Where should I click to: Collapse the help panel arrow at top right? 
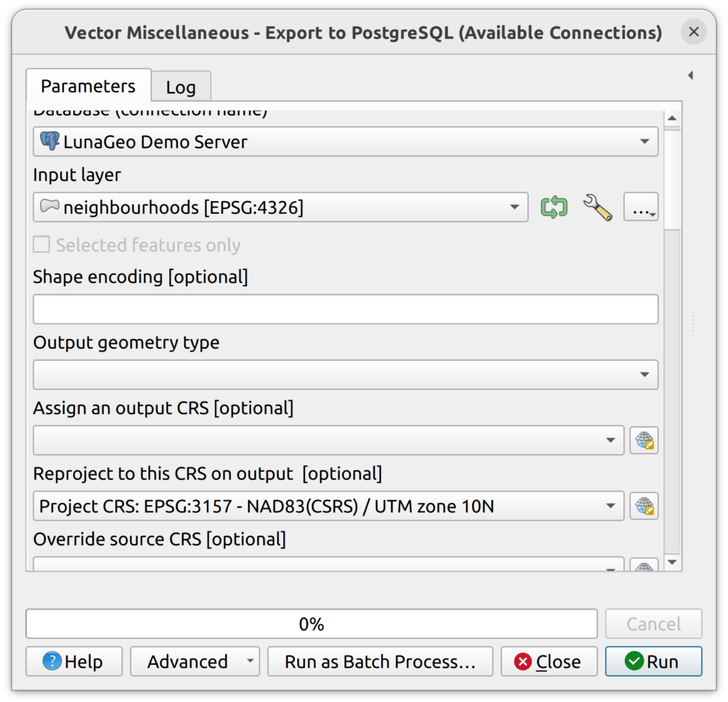click(x=690, y=75)
